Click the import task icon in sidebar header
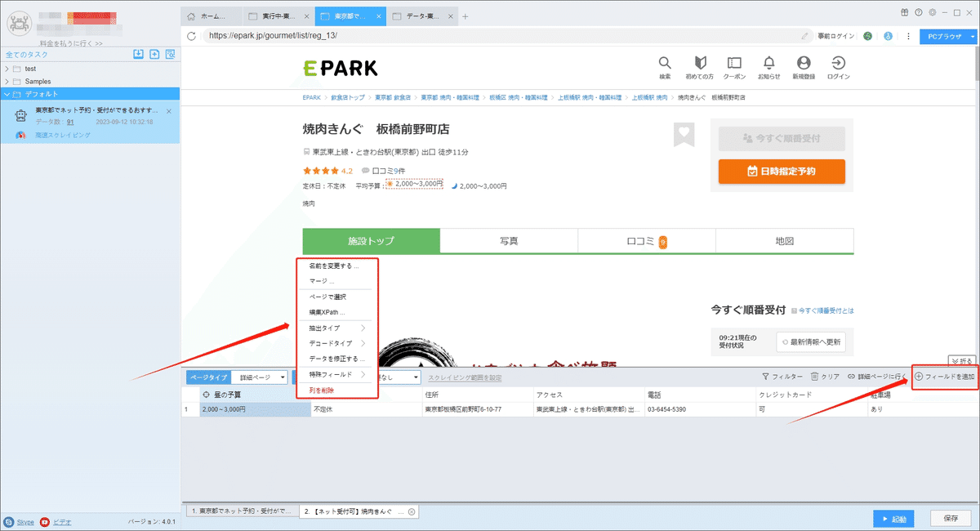980x531 pixels. pos(138,55)
